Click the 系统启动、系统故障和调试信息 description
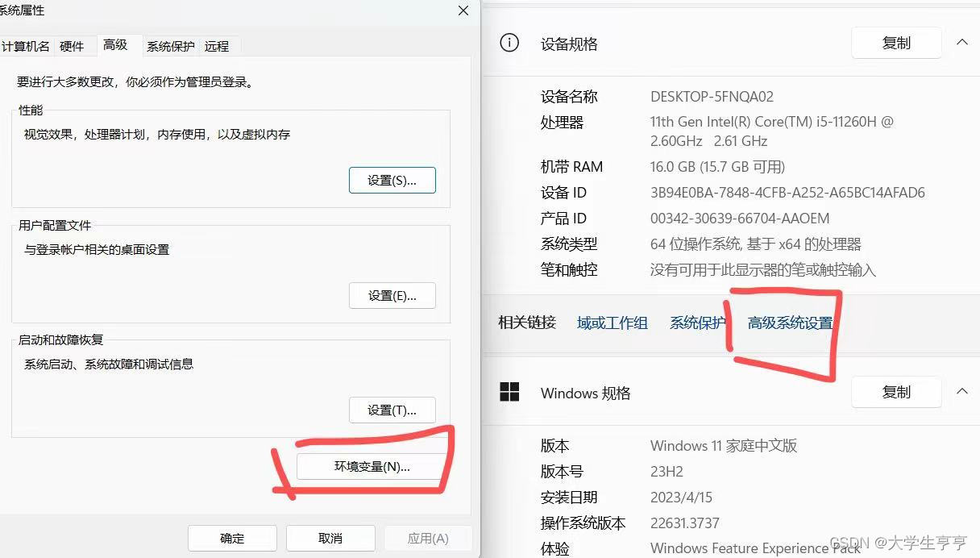Screen dimensions: 980x558 109,364
